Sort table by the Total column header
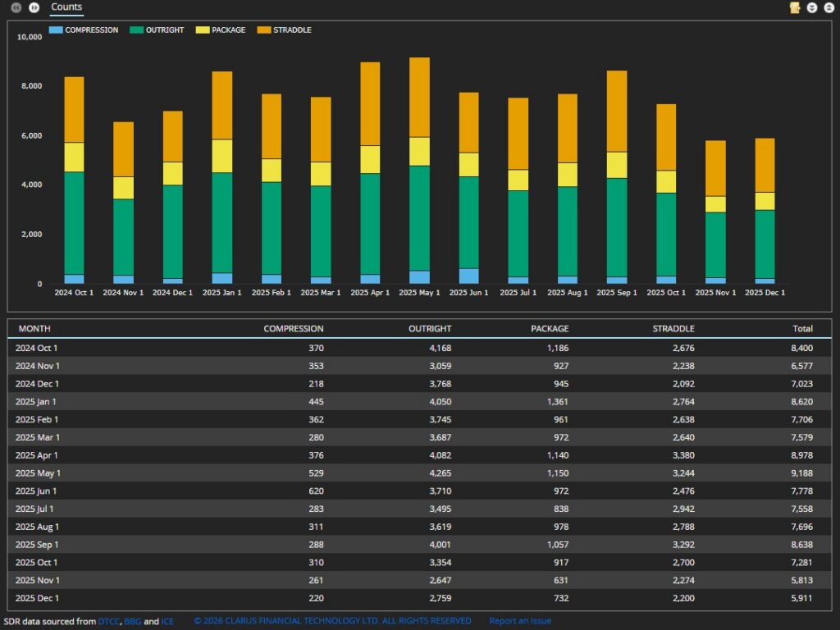This screenshot has height=630, width=840. [x=802, y=329]
